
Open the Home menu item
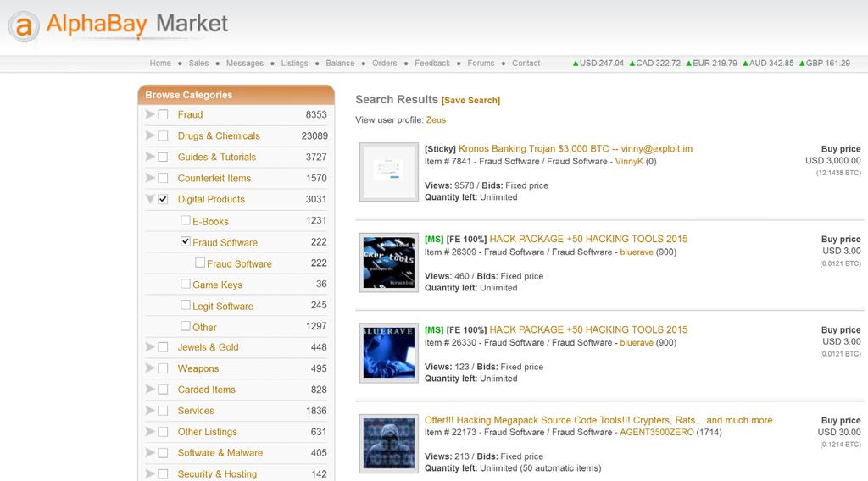[160, 63]
